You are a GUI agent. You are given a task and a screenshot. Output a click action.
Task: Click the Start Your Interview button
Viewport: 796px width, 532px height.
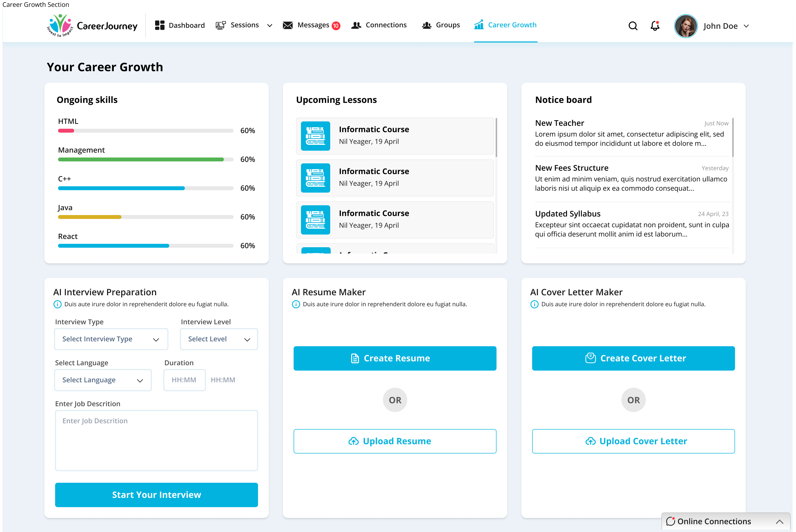click(x=156, y=495)
